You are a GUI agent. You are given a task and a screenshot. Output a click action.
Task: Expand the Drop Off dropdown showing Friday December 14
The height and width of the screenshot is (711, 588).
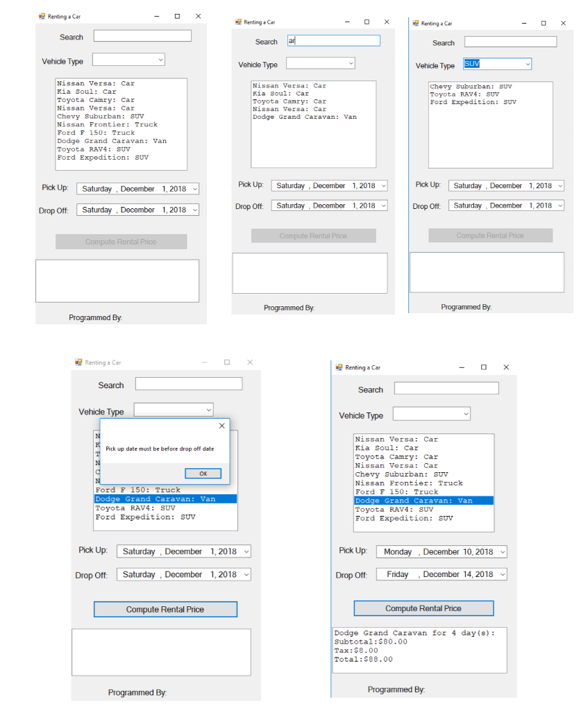(500, 574)
